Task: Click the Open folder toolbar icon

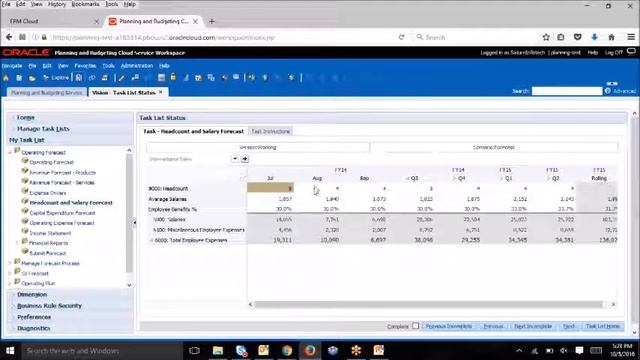Action: 32,78
